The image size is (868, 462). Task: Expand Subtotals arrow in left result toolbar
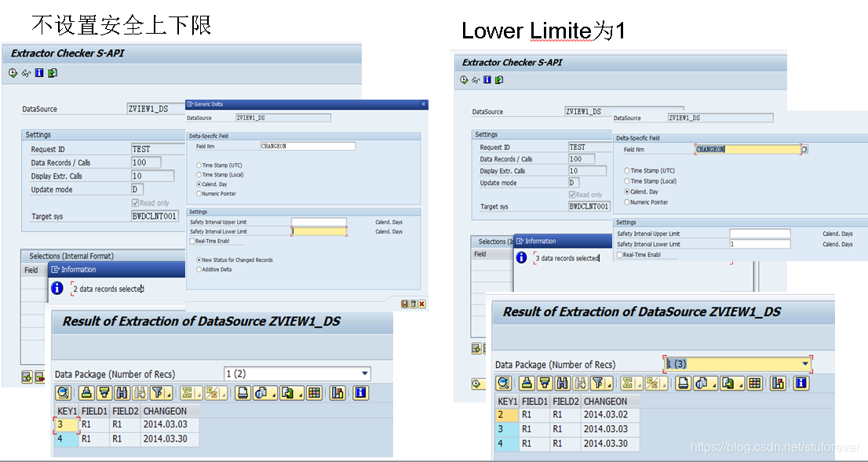[x=224, y=393]
